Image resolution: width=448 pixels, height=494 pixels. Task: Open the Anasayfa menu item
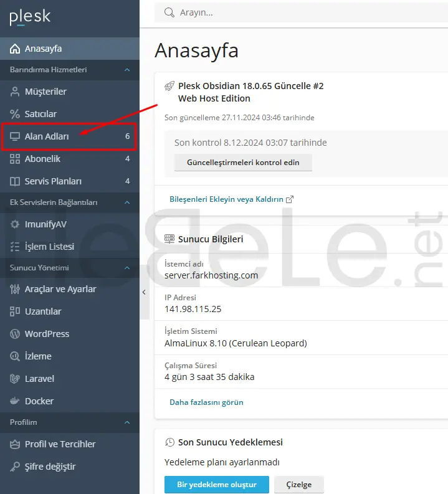[70, 49]
